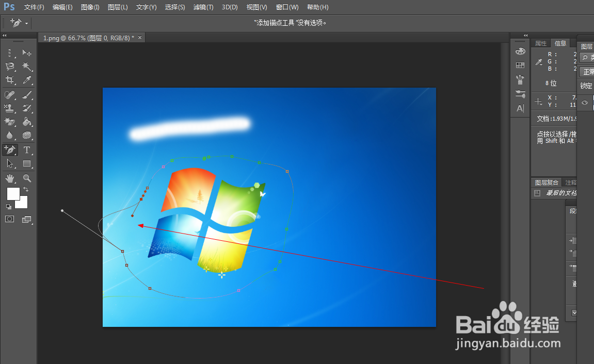This screenshot has width=594, height=364.
Task: Open the 文字(Y) menu
Action: pos(146,7)
